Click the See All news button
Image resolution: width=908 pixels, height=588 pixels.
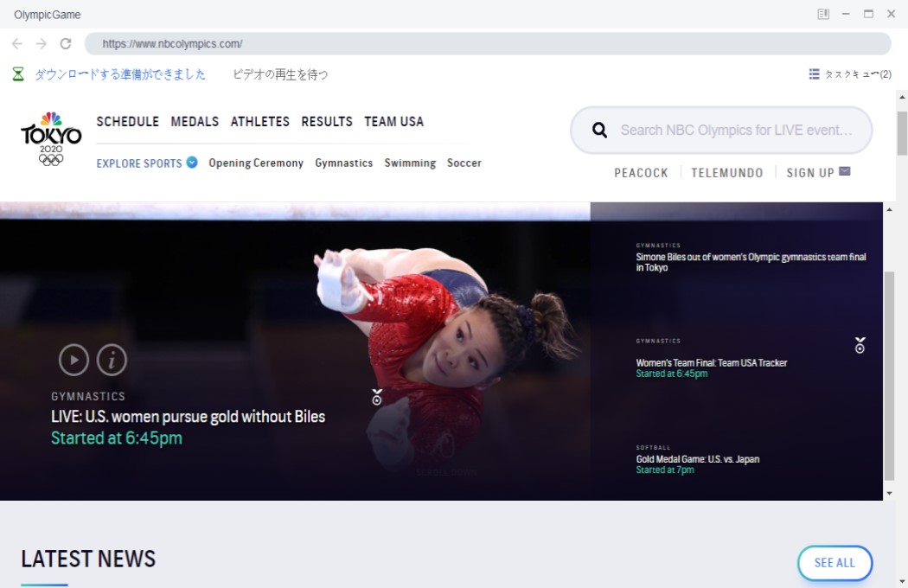pos(834,563)
